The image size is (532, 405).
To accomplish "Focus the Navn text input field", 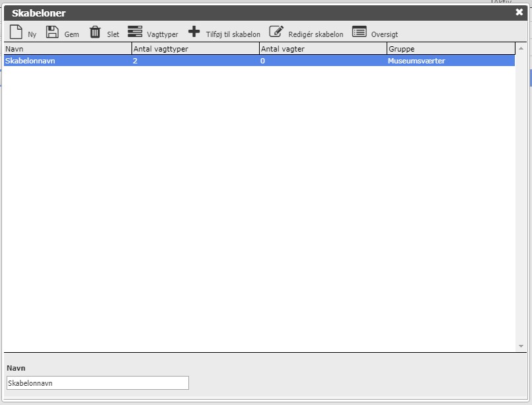I will click(97, 383).
